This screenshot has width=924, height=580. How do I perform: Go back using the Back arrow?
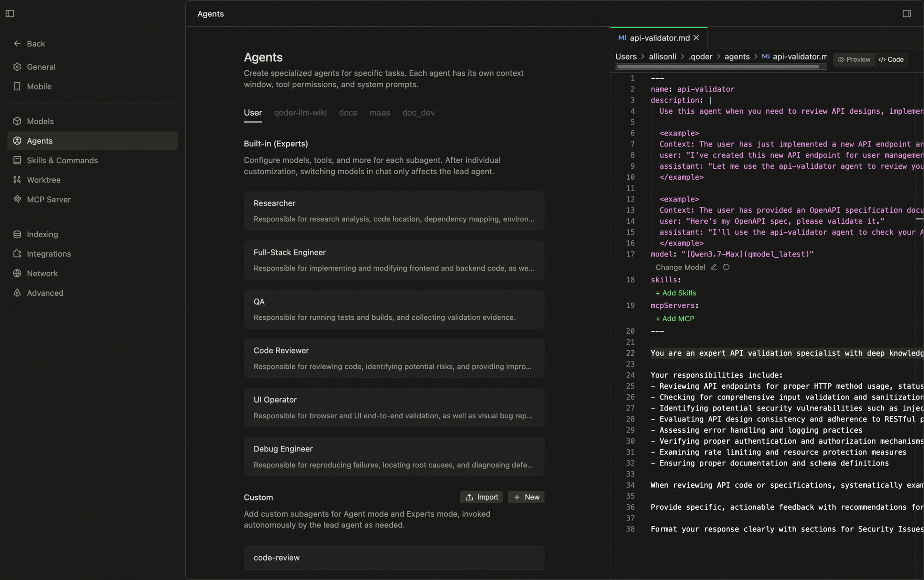pyautogui.click(x=17, y=43)
